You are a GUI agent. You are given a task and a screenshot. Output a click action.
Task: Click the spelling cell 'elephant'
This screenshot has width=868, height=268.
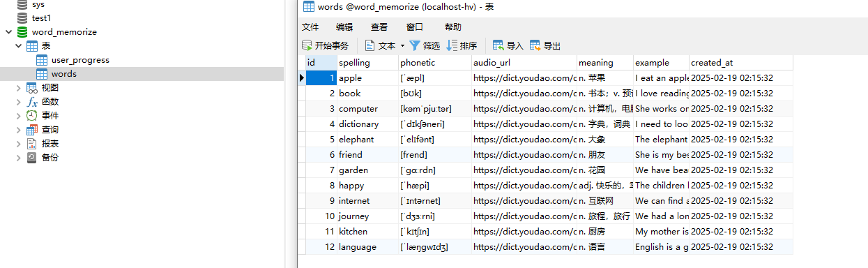[x=367, y=140]
